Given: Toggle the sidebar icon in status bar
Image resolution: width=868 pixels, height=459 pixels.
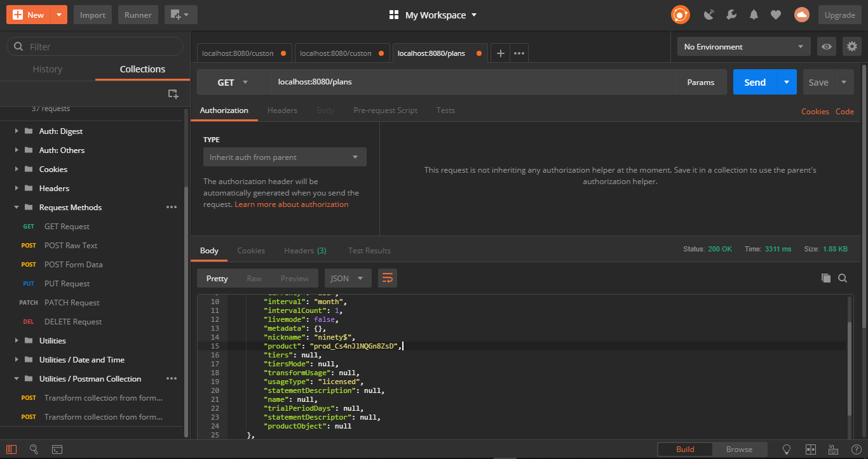Looking at the screenshot, I should [x=11, y=449].
